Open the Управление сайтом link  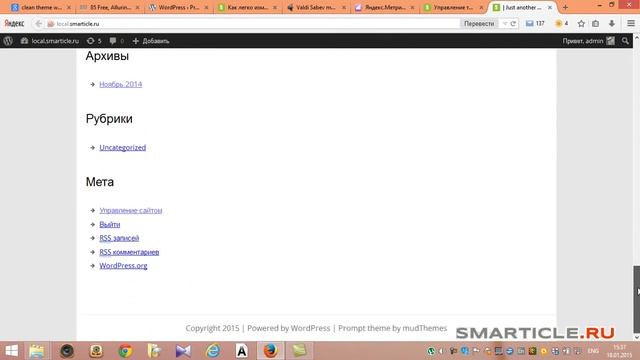[131, 210]
